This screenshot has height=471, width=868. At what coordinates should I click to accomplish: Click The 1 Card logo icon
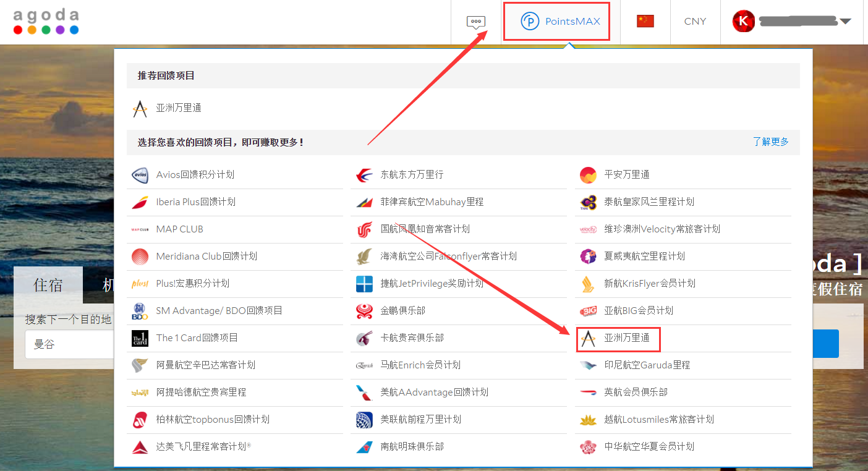[x=140, y=338]
